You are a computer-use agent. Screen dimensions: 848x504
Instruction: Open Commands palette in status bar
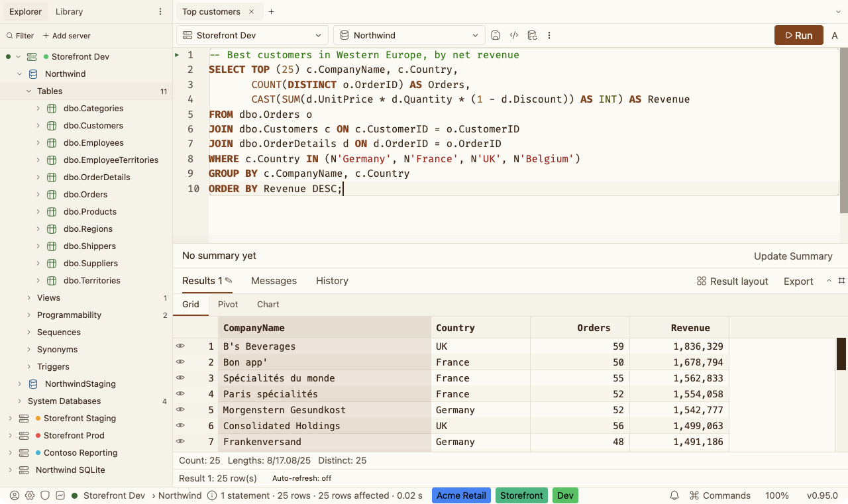[720, 495]
